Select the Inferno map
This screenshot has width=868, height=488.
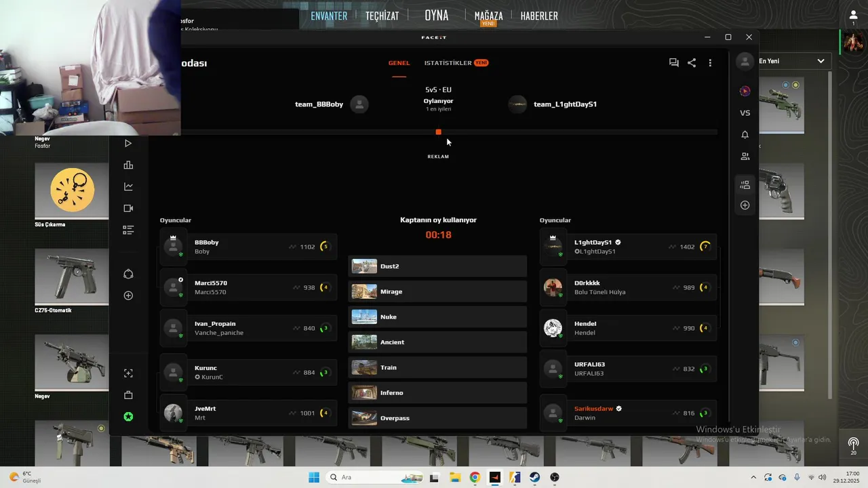coord(437,393)
